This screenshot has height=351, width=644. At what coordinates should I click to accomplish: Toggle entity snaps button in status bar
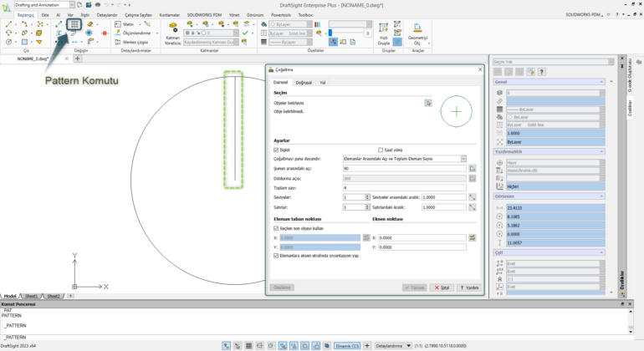point(283,346)
